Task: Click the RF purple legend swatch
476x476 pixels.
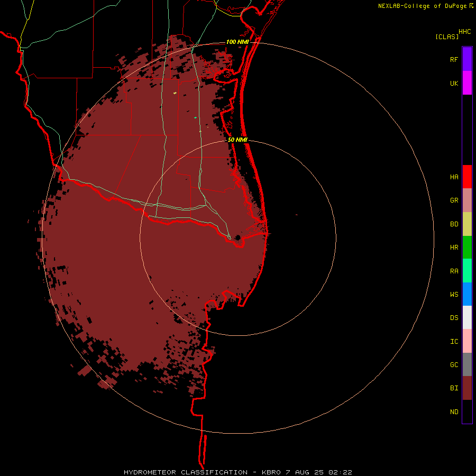Action: point(467,59)
